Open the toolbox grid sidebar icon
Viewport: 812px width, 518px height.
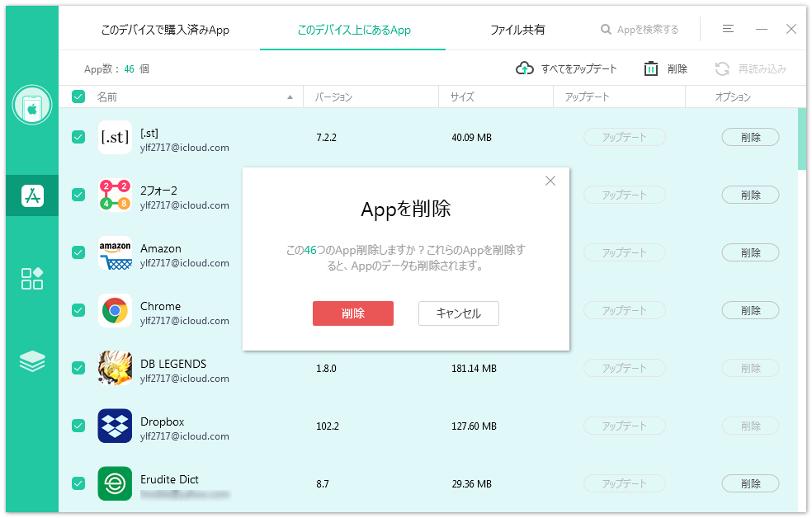click(32, 279)
